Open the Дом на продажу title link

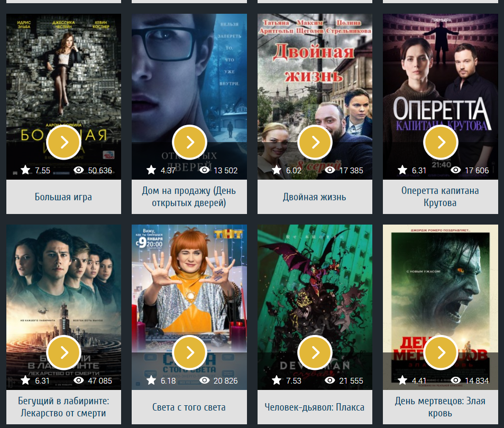point(189,197)
